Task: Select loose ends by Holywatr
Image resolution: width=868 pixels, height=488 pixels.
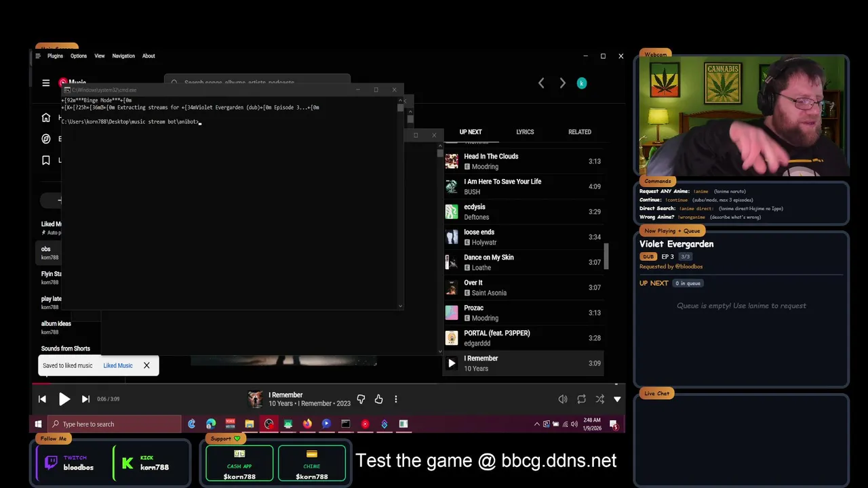Action: tap(524, 237)
